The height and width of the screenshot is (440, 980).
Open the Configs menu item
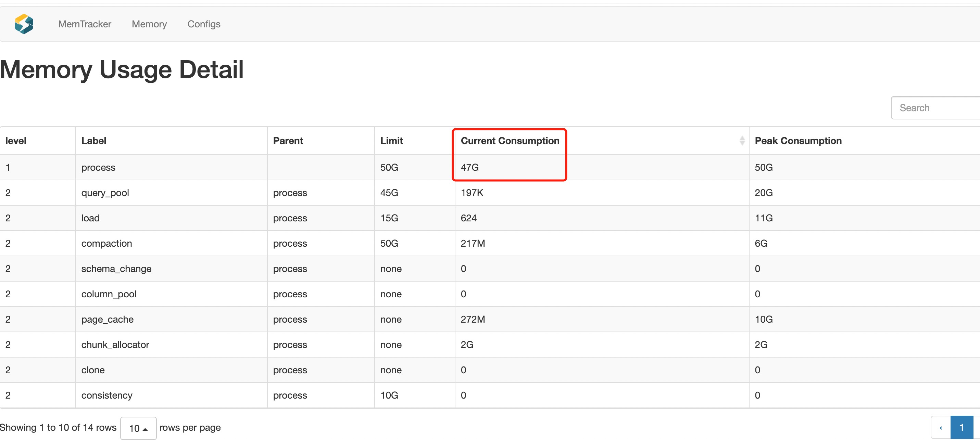204,24
